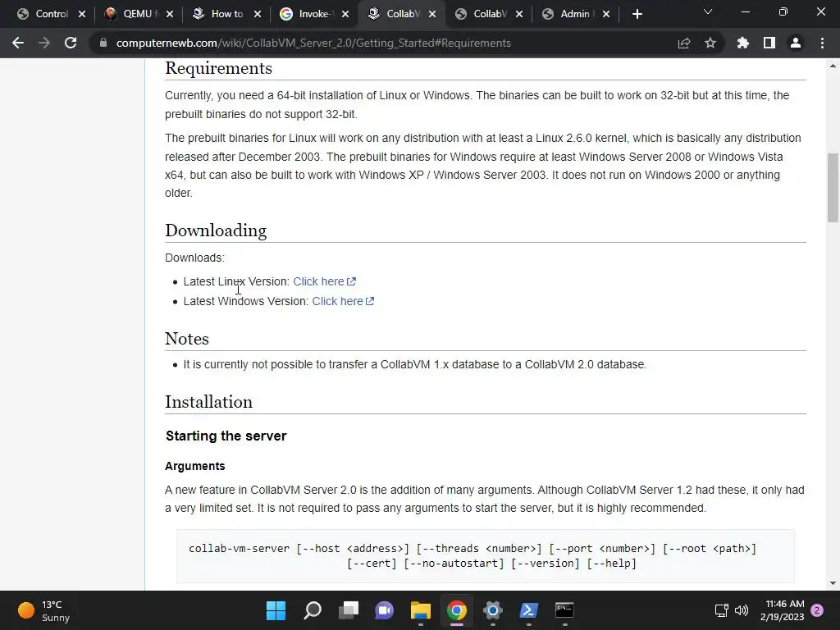This screenshot has height=630, width=840.
Task: Open PowerShell from the taskbar
Action: click(529, 610)
